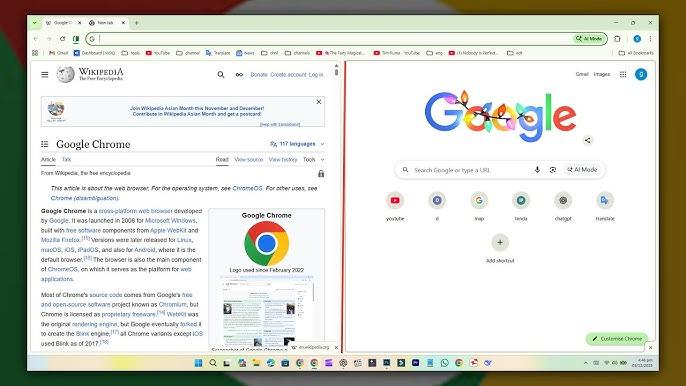This screenshot has width=686, height=386.
Task: Open the Translate bookmark
Action: coord(218,53)
